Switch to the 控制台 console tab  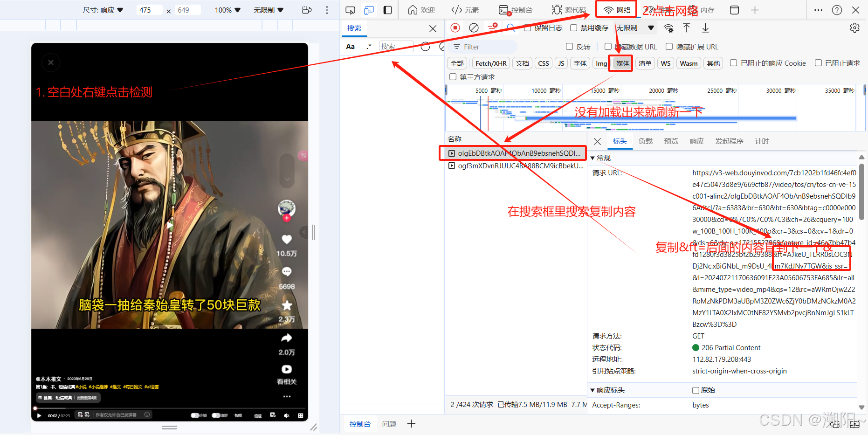click(515, 10)
